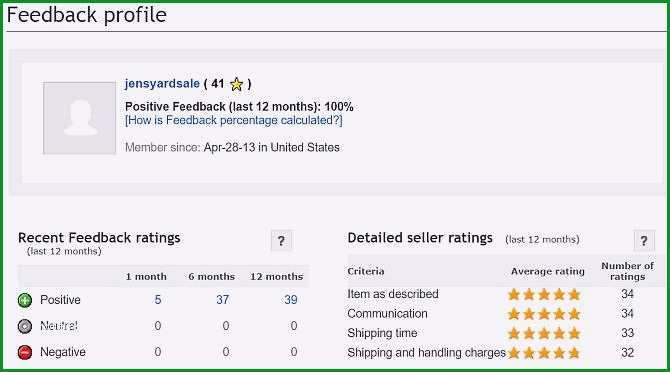The image size is (670, 372).
Task: Click the '1 month' column header
Action: tap(146, 277)
